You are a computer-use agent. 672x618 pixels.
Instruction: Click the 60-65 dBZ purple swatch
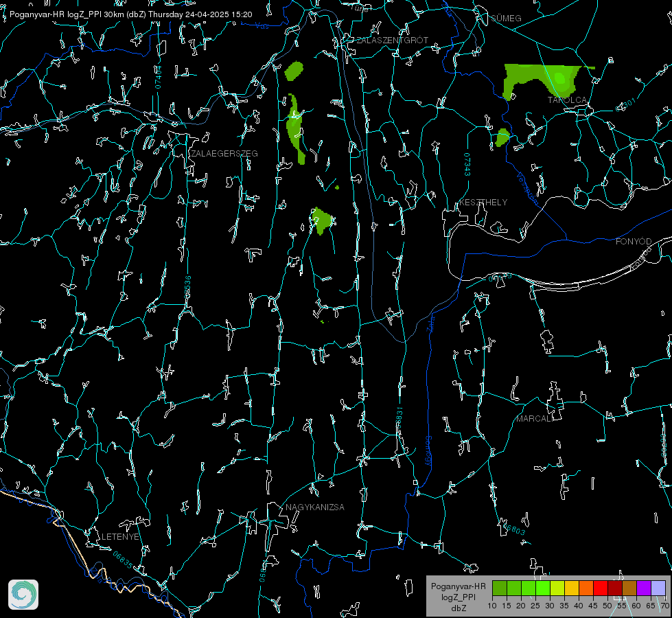click(x=644, y=588)
